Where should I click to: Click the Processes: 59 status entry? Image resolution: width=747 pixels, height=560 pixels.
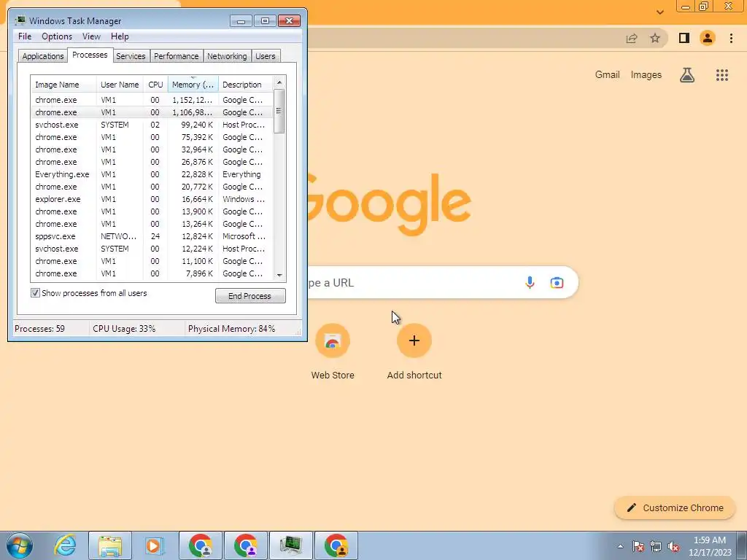click(39, 329)
